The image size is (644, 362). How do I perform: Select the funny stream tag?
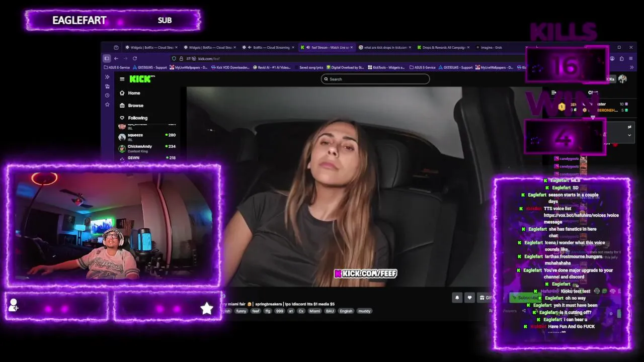(x=242, y=311)
